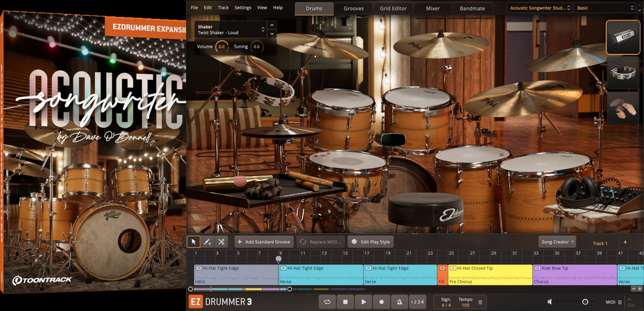Image resolution: width=644 pixels, height=311 pixels.
Task: Switch to the Bandmate tab
Action: point(472,8)
